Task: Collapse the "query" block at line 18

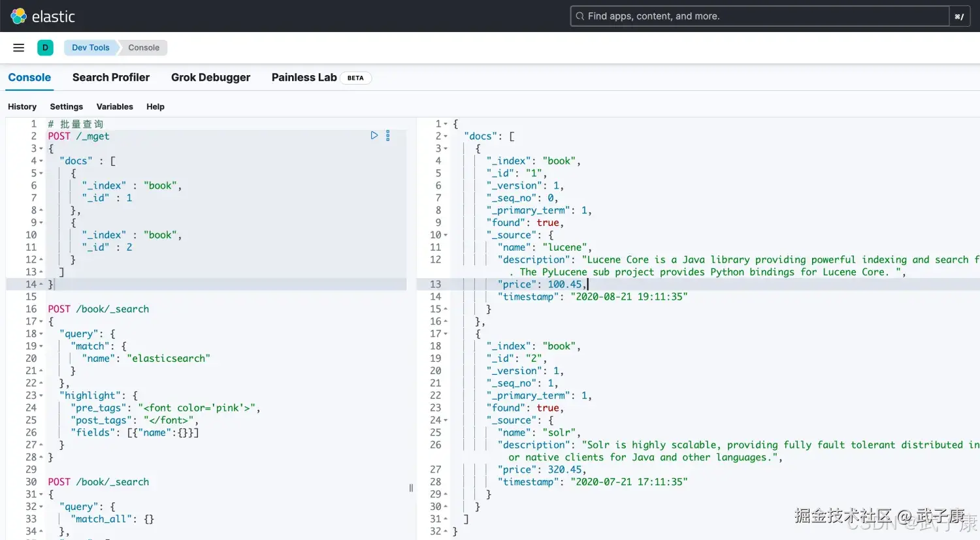Action: (41, 334)
